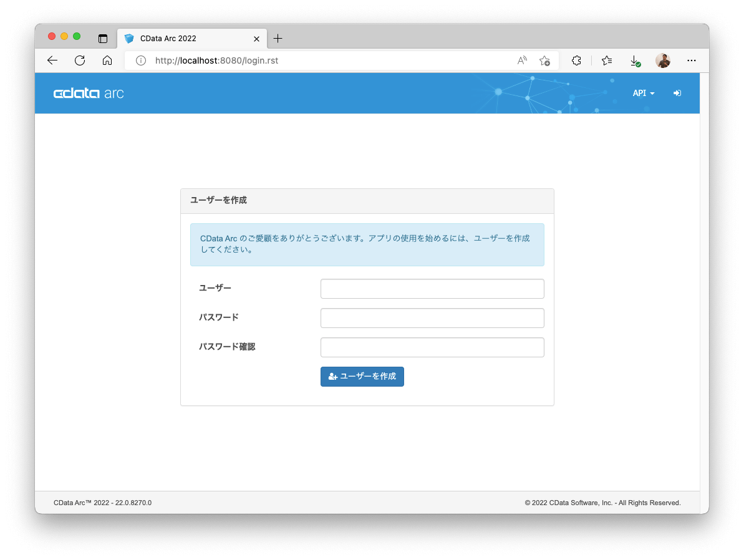Click the CData Arc welcome message text
The width and height of the screenshot is (744, 560).
(365, 244)
